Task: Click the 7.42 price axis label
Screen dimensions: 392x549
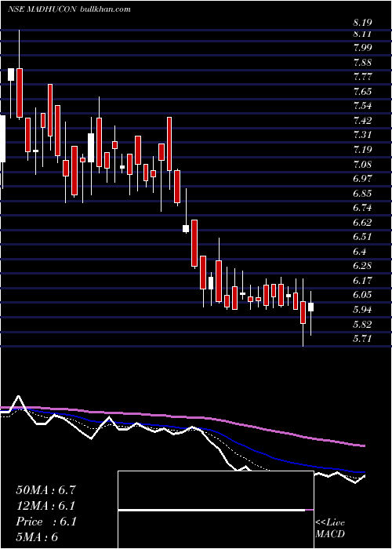Action: [x=362, y=121]
